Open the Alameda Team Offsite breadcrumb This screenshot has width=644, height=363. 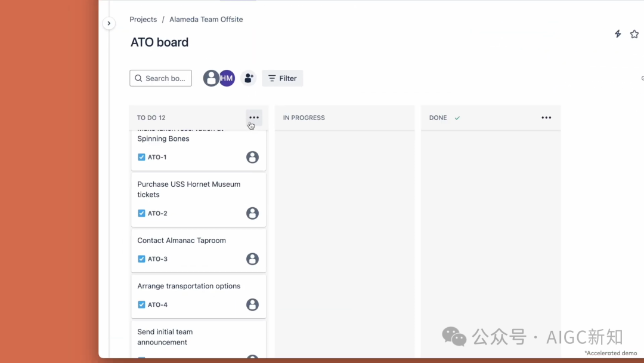pos(206,19)
